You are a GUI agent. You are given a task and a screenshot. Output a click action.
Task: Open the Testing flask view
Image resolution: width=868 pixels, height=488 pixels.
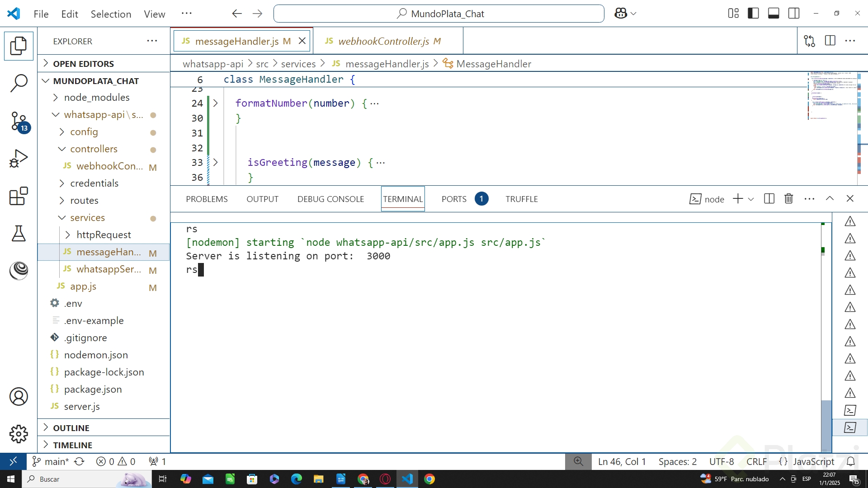click(19, 234)
